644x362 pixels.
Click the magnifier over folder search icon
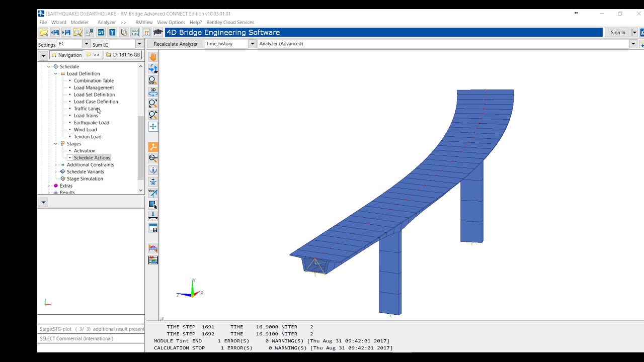click(x=77, y=33)
